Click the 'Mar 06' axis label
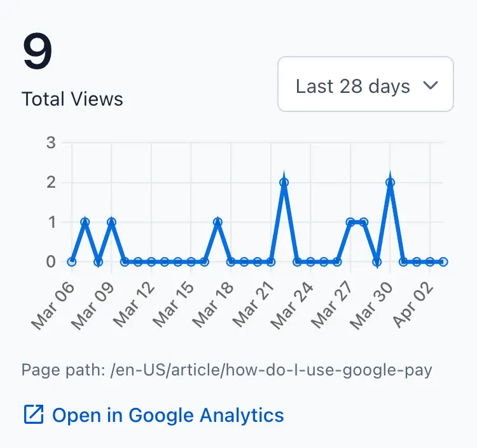The width and height of the screenshot is (477, 448). point(53,306)
